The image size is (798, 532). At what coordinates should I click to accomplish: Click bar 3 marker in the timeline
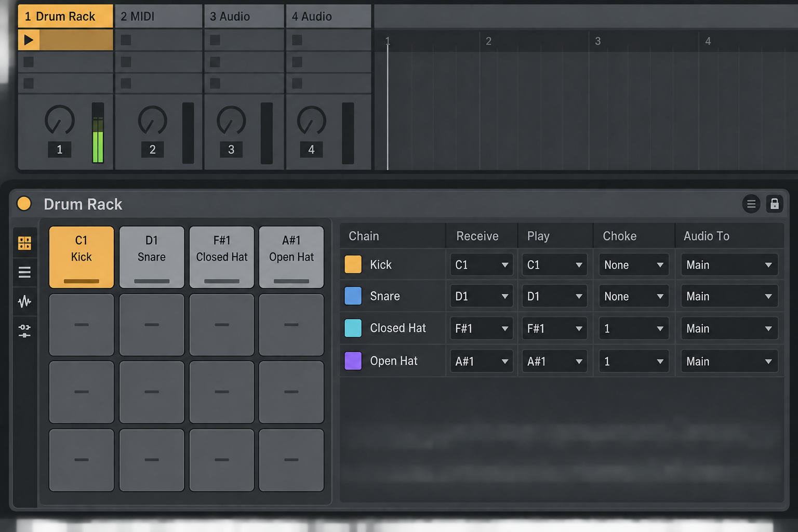(598, 41)
